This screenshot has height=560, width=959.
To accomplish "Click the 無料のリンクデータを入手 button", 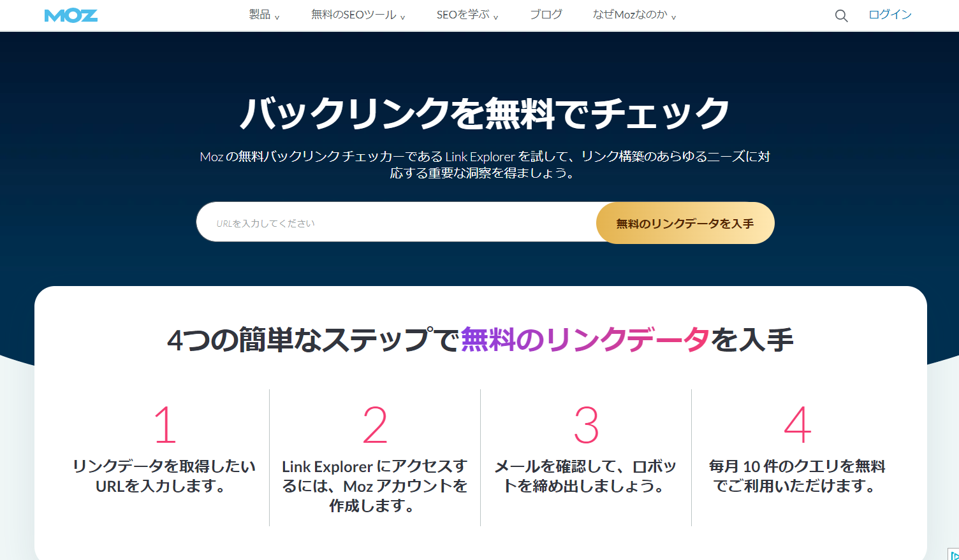I will coord(685,223).
